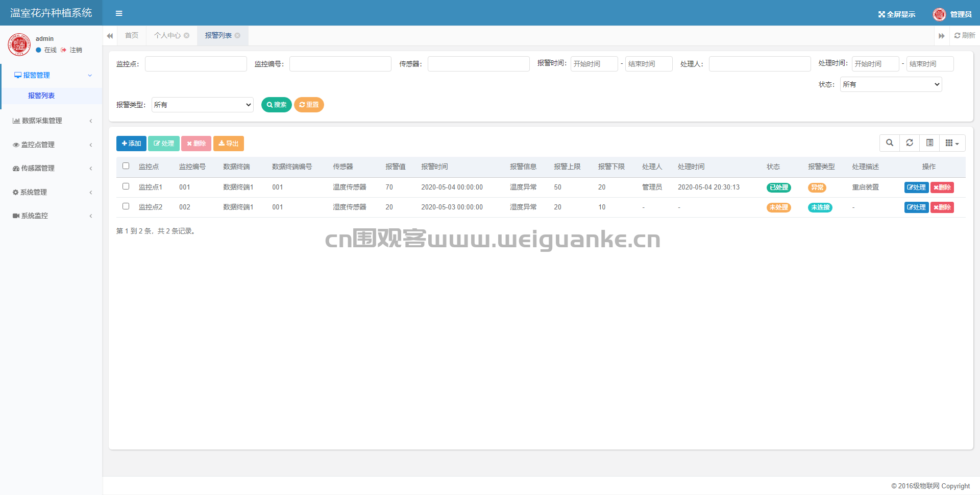Toggle table search icon in toolbar

(890, 143)
